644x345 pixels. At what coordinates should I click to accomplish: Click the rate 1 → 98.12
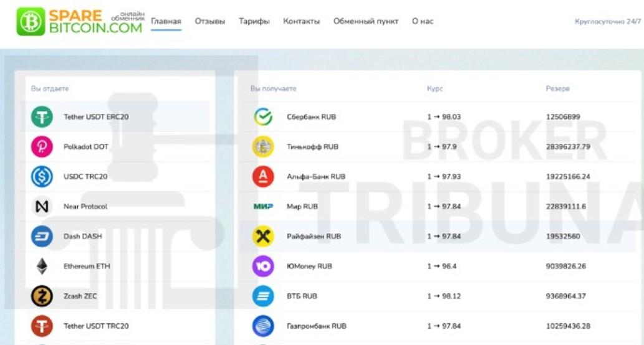444,296
